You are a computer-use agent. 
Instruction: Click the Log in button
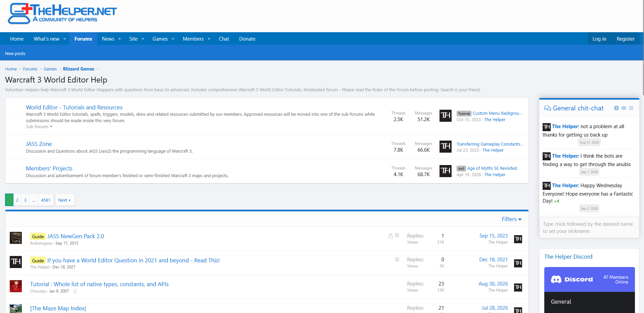coord(599,39)
